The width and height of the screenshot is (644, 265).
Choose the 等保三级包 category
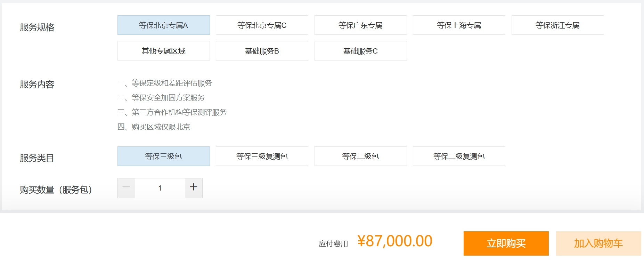164,156
